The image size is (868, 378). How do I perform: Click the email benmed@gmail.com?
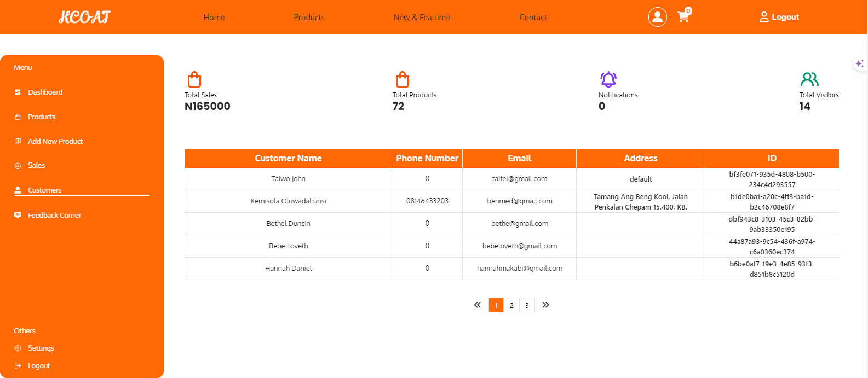(520, 201)
